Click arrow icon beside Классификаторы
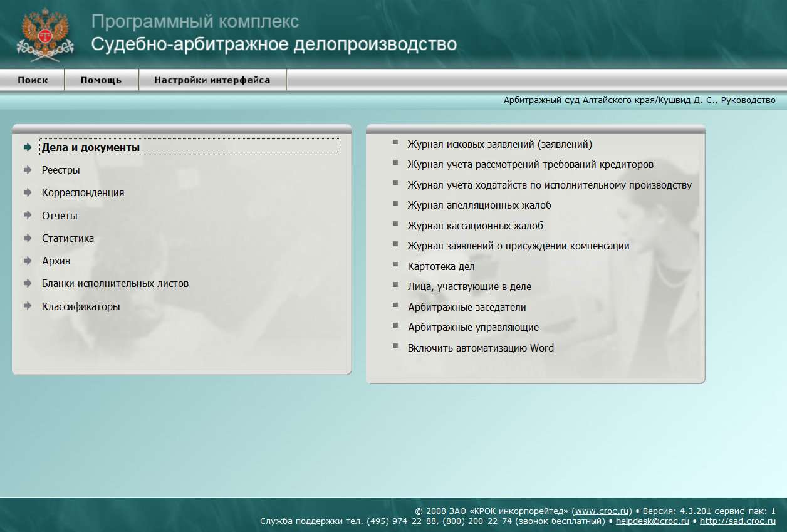The width and height of the screenshot is (787, 532). point(28,306)
